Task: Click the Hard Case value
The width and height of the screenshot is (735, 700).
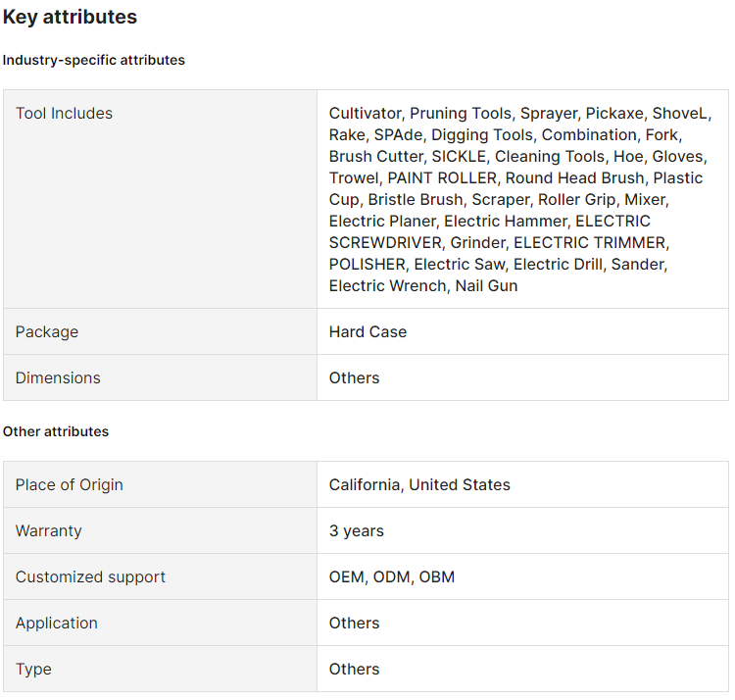Action: (x=367, y=331)
